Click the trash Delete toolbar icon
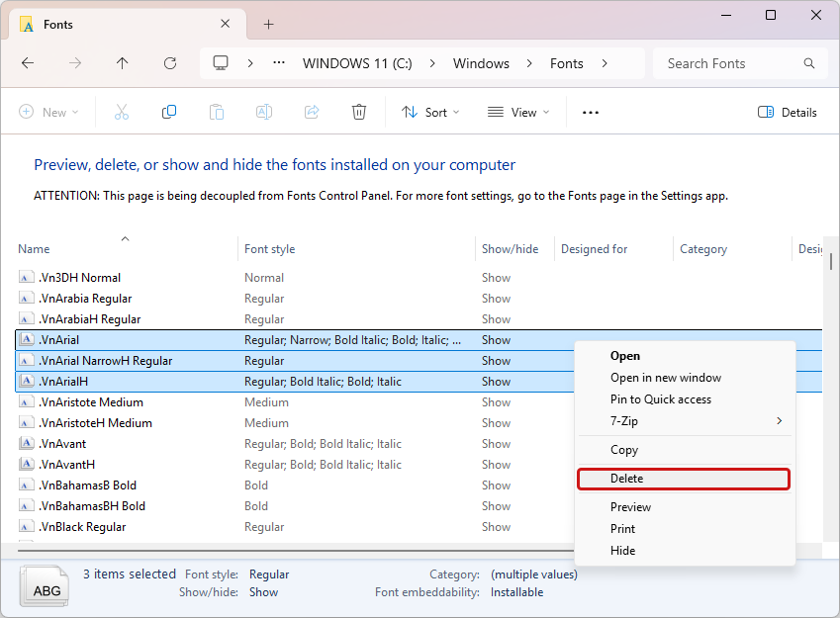Image resolution: width=840 pixels, height=618 pixels. point(359,112)
